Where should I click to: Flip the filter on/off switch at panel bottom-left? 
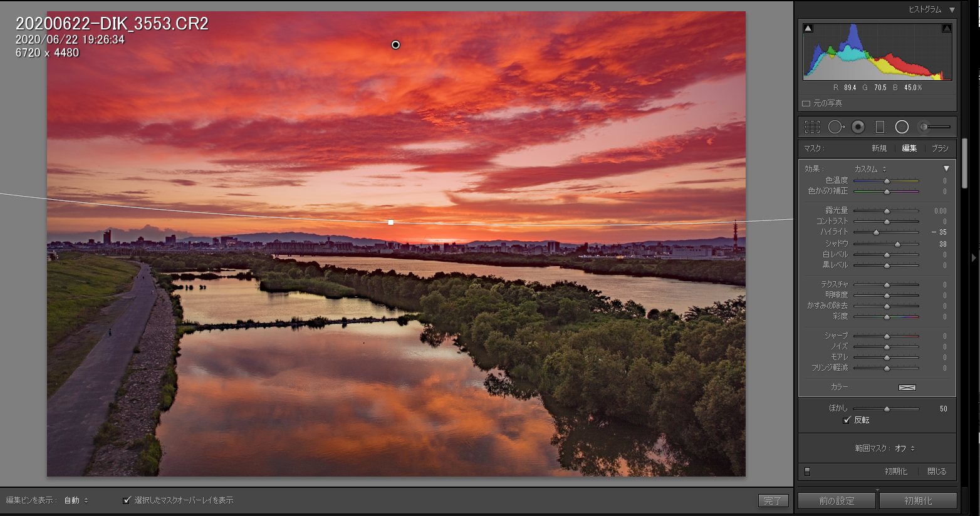coord(807,472)
